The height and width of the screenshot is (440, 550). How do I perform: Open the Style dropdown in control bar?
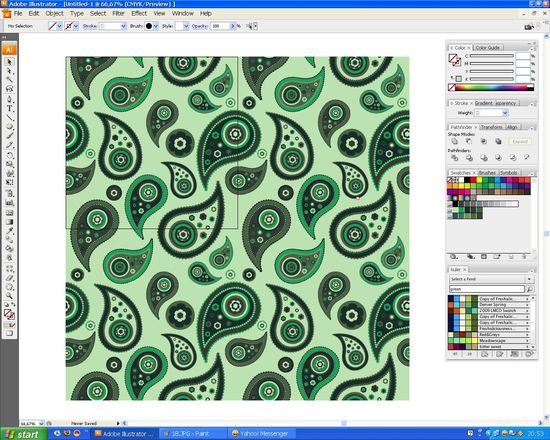point(186,26)
